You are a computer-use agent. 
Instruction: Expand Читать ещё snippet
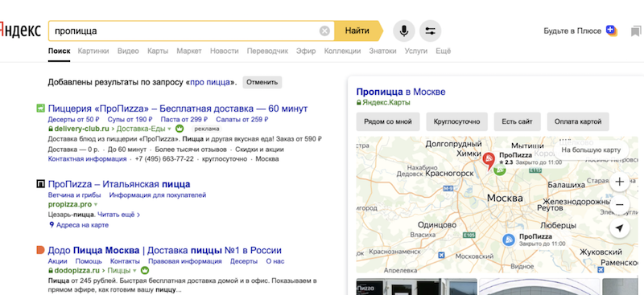point(118,214)
